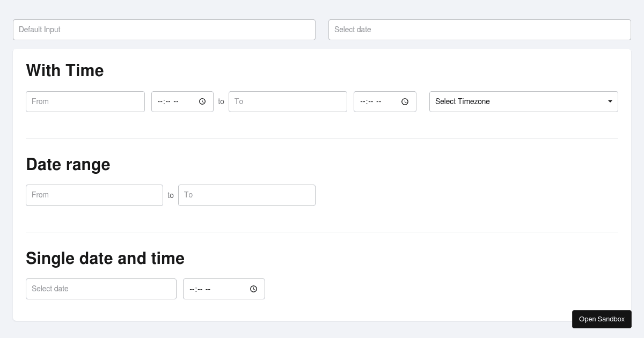This screenshot has width=644, height=338.
Task: Select hours segment of the end time input
Action: 362,101
